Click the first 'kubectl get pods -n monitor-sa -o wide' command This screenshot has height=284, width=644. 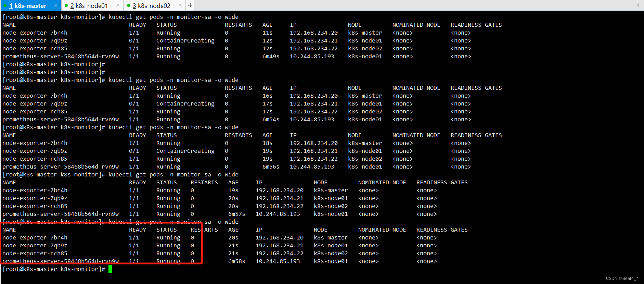173,17
